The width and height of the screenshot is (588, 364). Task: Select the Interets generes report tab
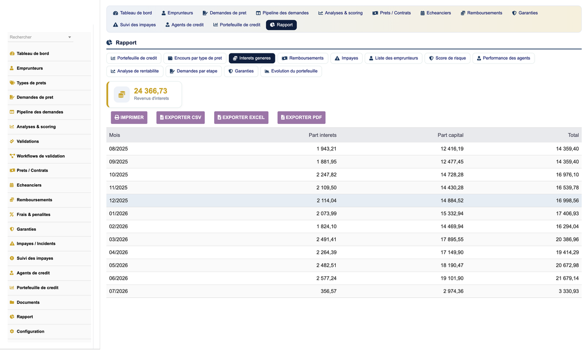(252, 58)
